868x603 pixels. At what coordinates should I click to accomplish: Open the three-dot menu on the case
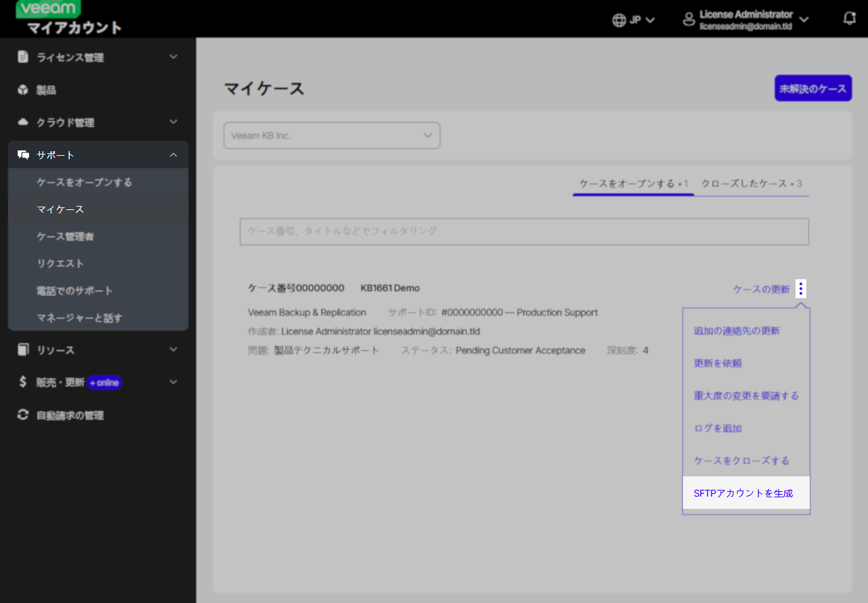pyautogui.click(x=801, y=288)
